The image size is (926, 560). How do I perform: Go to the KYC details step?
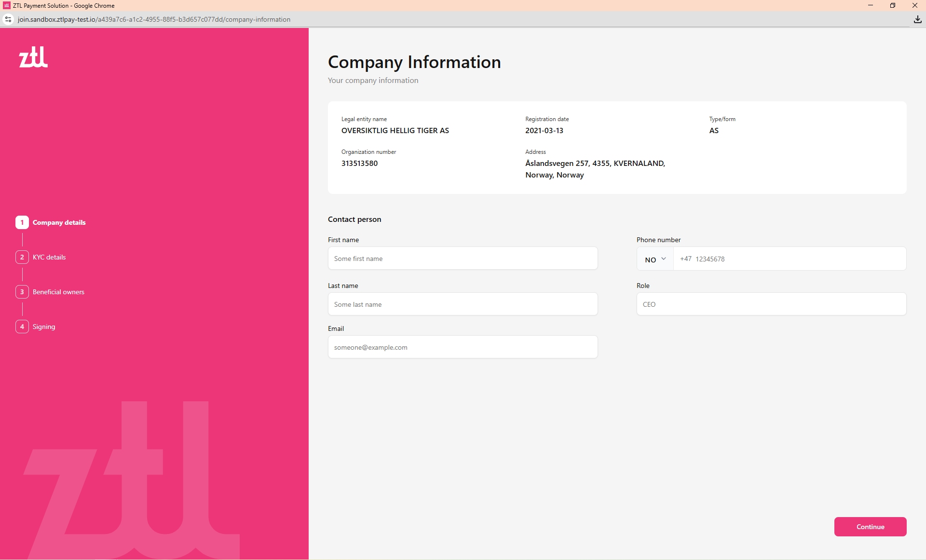click(49, 257)
